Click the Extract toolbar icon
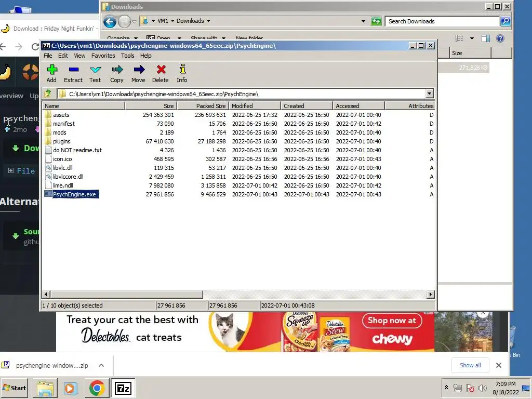The width and height of the screenshot is (532, 399). [73, 74]
